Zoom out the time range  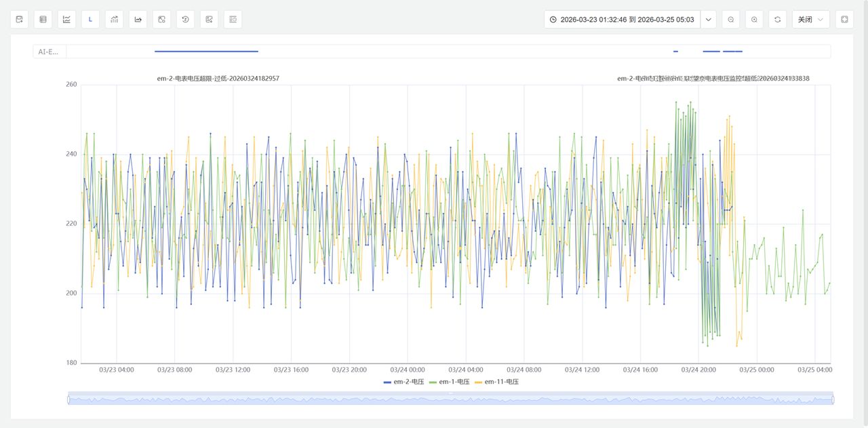pos(730,20)
